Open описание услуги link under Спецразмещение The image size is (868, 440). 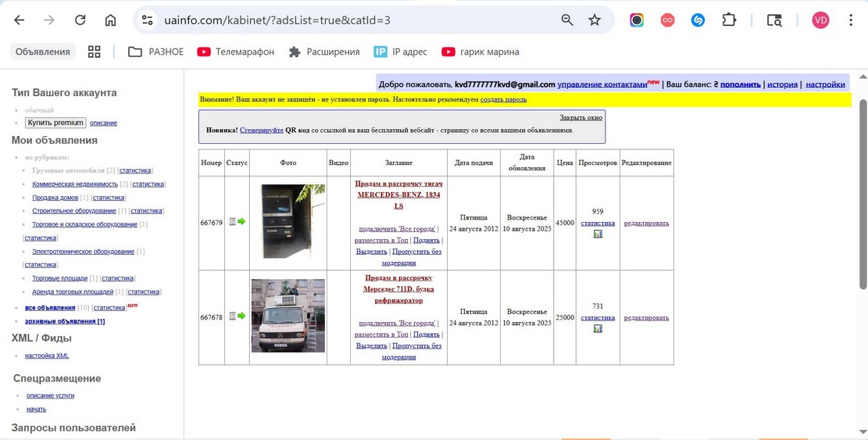(x=50, y=395)
